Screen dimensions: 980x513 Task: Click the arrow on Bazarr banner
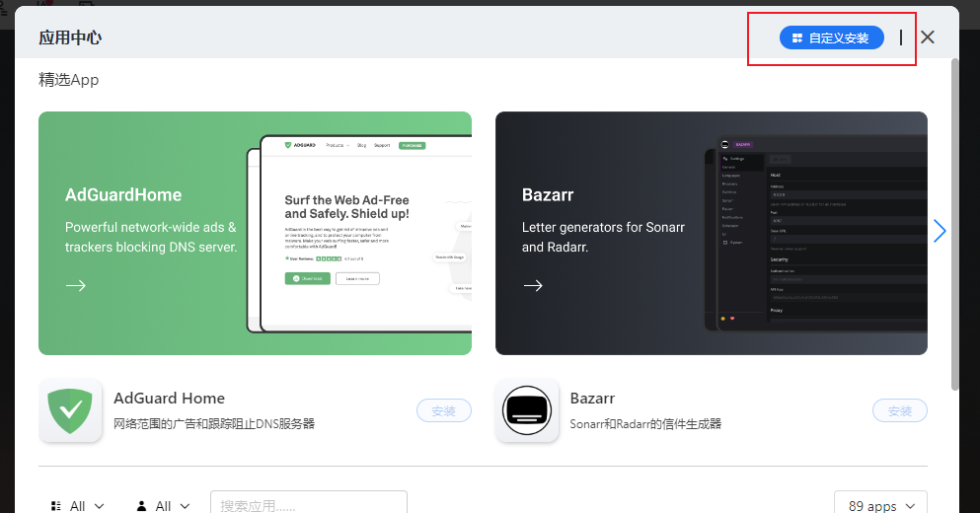(533, 285)
